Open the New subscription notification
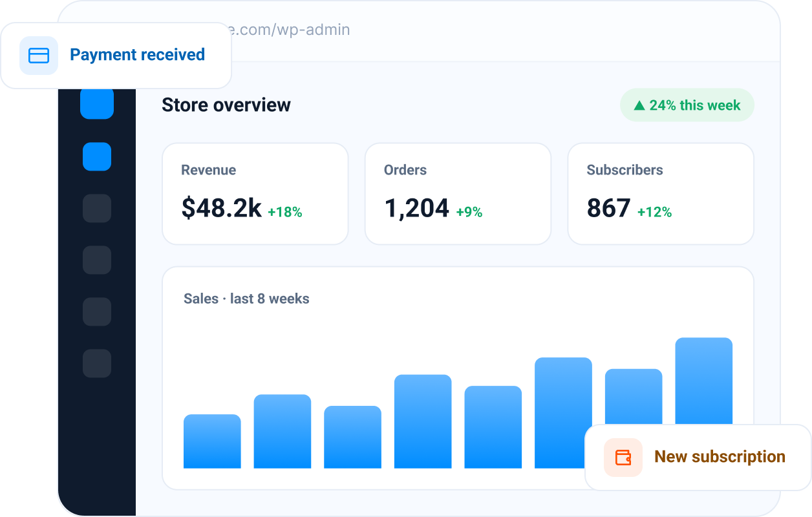 tap(698, 458)
